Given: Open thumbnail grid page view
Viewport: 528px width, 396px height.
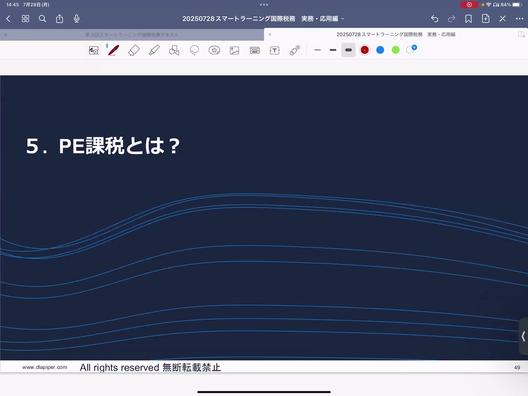Looking at the screenshot, I should [x=25, y=19].
